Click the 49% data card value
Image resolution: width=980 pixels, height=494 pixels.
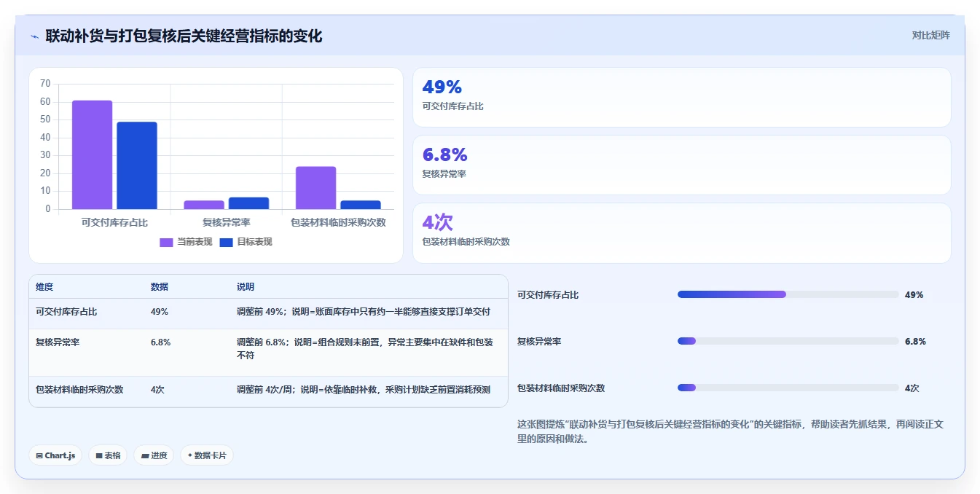pyautogui.click(x=442, y=87)
